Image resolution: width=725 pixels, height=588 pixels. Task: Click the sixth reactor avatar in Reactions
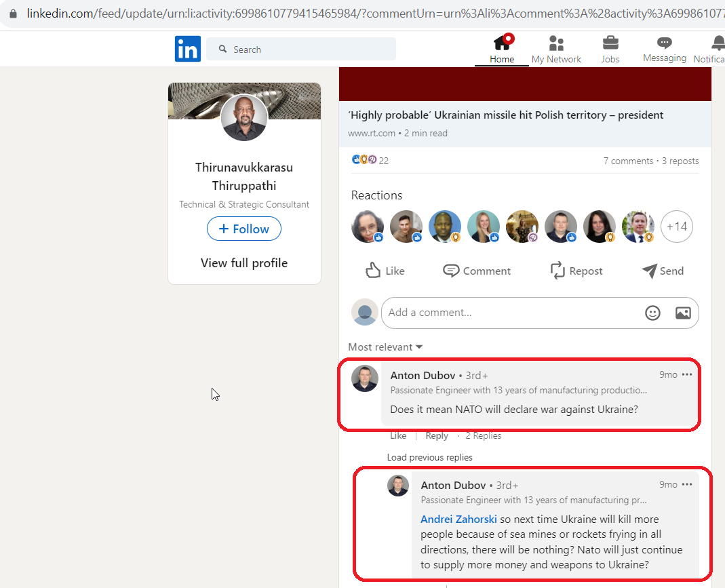coord(561,227)
